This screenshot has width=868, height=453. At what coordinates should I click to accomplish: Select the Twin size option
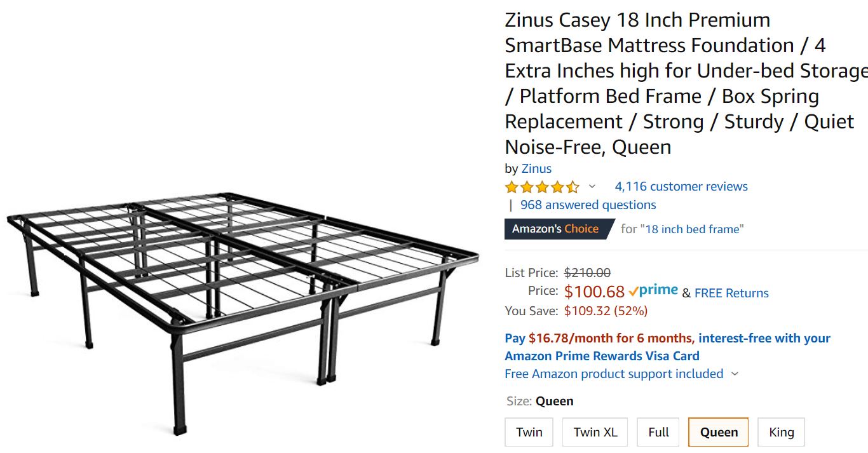tap(529, 432)
